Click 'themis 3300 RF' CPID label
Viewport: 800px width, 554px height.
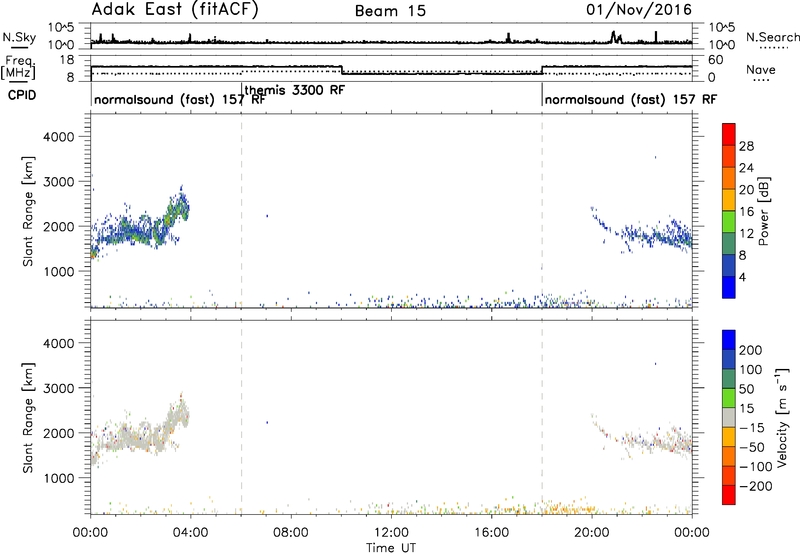295,90
